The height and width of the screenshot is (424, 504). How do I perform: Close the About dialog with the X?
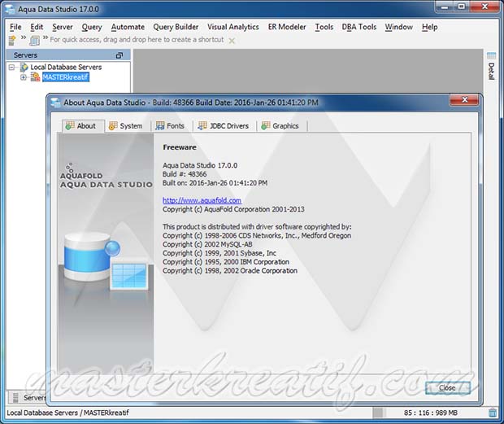pyautogui.click(x=464, y=100)
